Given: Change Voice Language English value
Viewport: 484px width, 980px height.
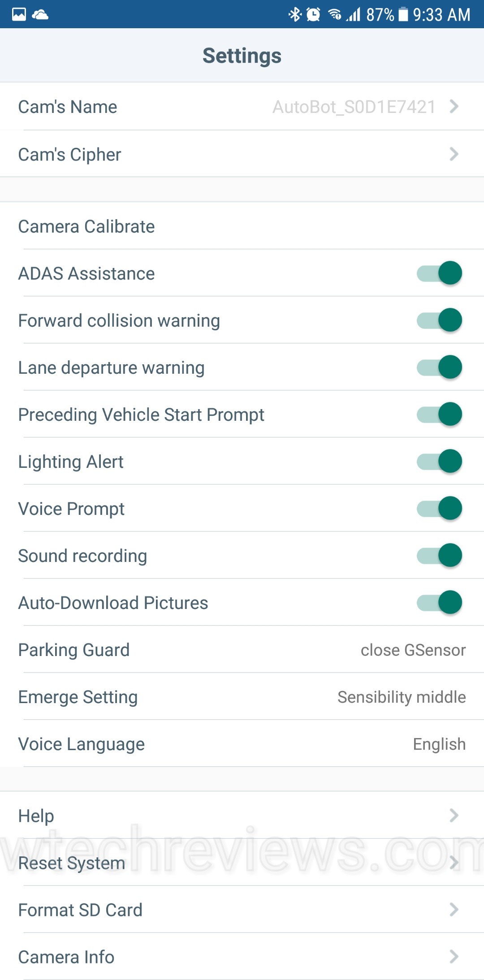Looking at the screenshot, I should pyautogui.click(x=439, y=744).
